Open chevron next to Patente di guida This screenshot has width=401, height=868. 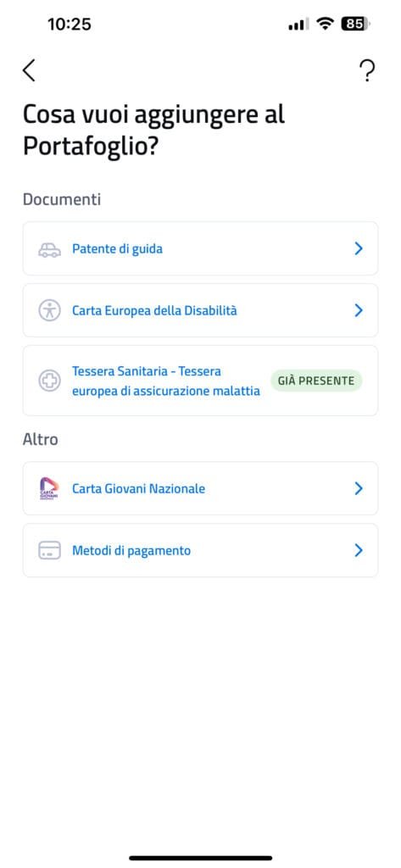tap(359, 248)
